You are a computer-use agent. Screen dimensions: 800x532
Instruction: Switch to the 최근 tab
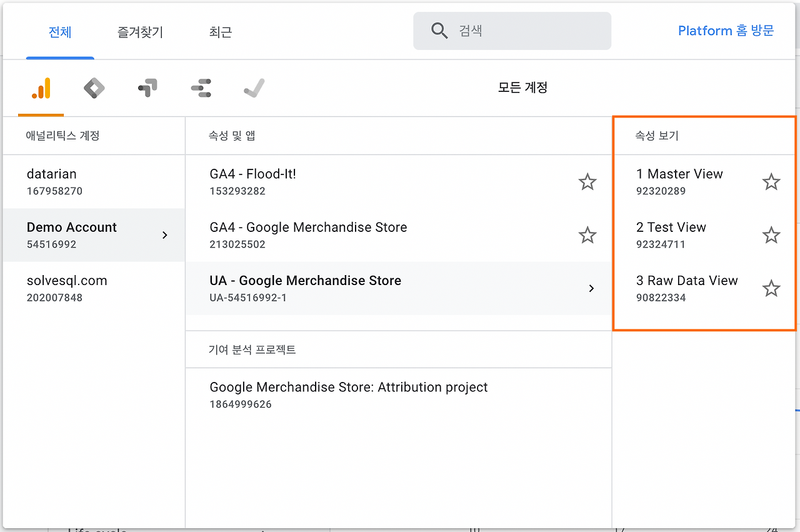(x=220, y=32)
